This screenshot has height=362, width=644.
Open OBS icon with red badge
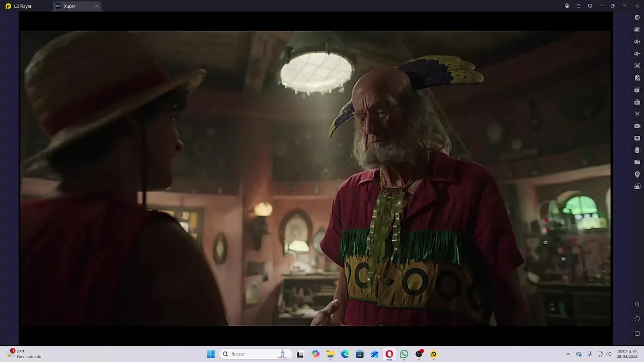[x=419, y=354]
